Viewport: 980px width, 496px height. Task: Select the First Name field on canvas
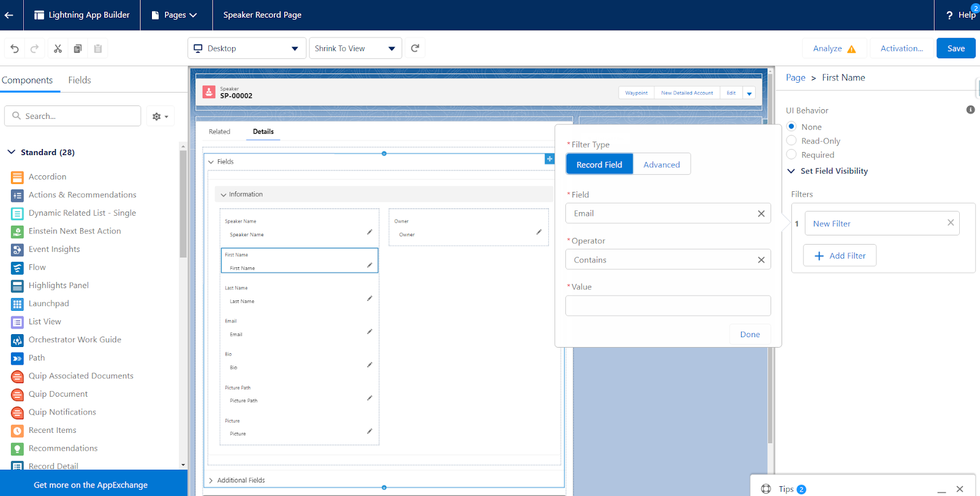300,261
